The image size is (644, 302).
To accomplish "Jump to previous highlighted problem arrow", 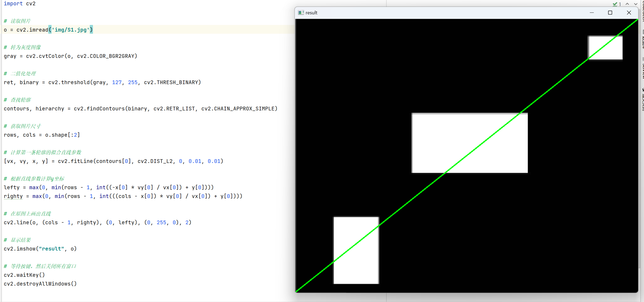I will (x=627, y=4).
